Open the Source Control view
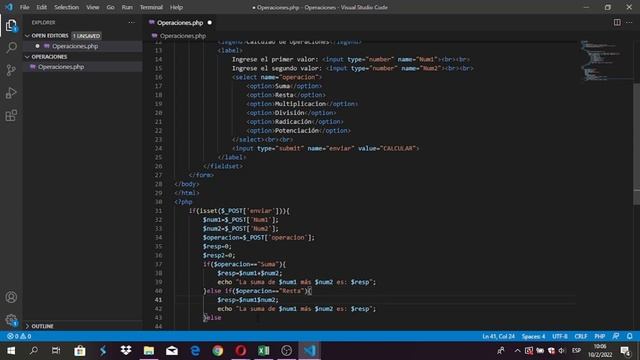640x360 pixels. point(11,70)
